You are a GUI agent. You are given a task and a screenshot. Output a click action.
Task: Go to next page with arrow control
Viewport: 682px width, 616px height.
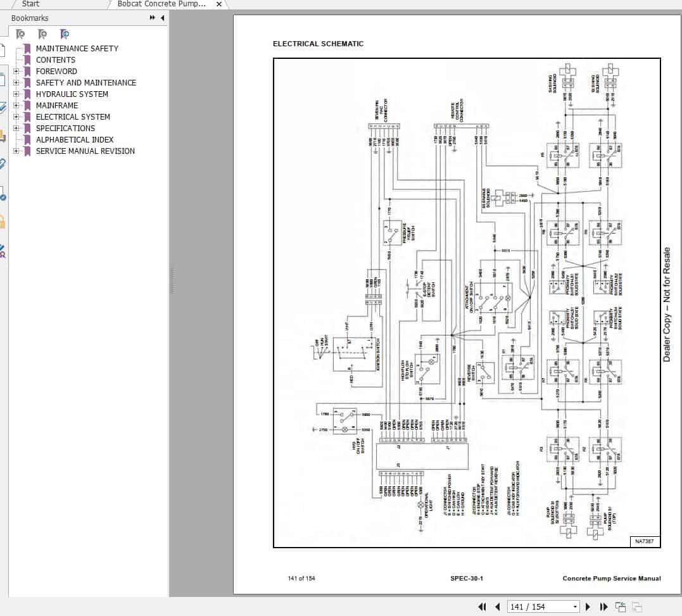(x=588, y=607)
